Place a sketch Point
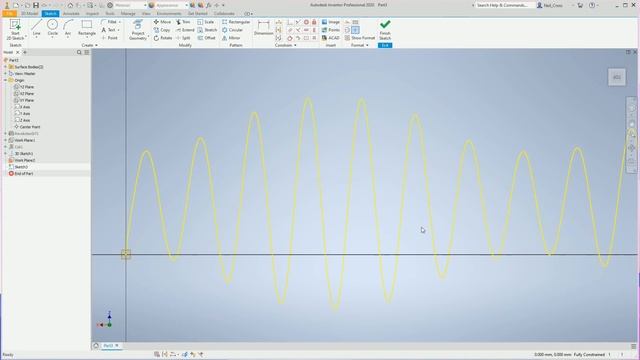Image resolution: width=640 pixels, height=360 pixels. tap(110, 38)
